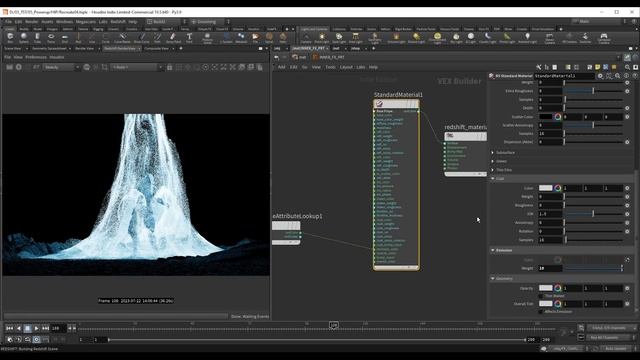The width and height of the screenshot is (640, 360).
Task: Add a new pane tab next to Composite View
Action: (181, 49)
